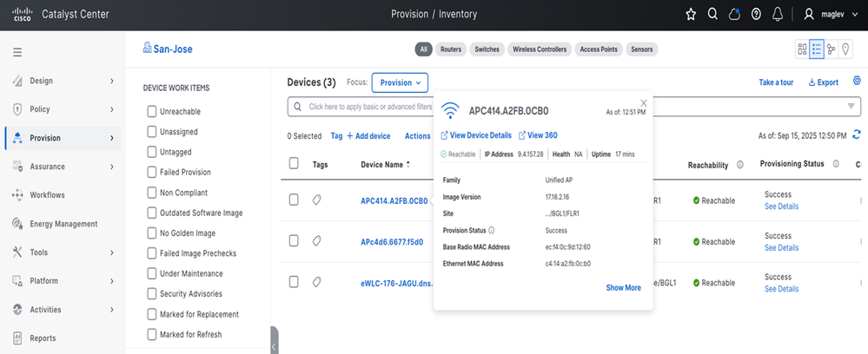Open the notifications bell icon
The width and height of the screenshot is (868, 354).
coord(778,15)
